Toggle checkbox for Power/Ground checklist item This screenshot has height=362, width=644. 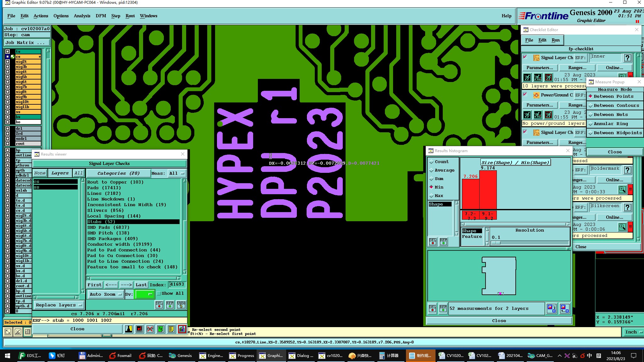(525, 94)
